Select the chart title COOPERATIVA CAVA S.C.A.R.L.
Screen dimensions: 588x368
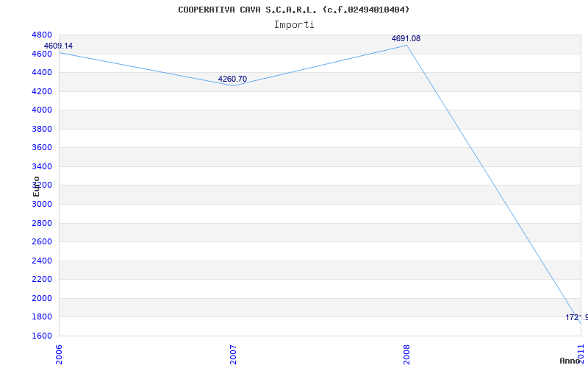[293, 10]
